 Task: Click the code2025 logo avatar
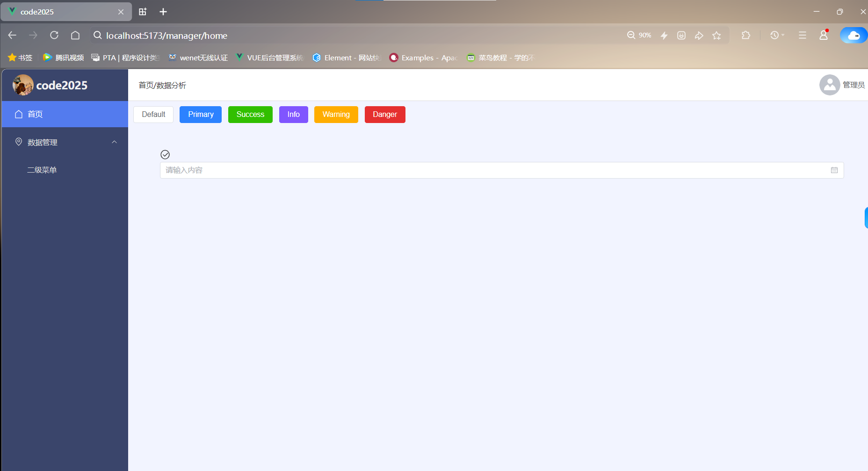pyautogui.click(x=22, y=85)
